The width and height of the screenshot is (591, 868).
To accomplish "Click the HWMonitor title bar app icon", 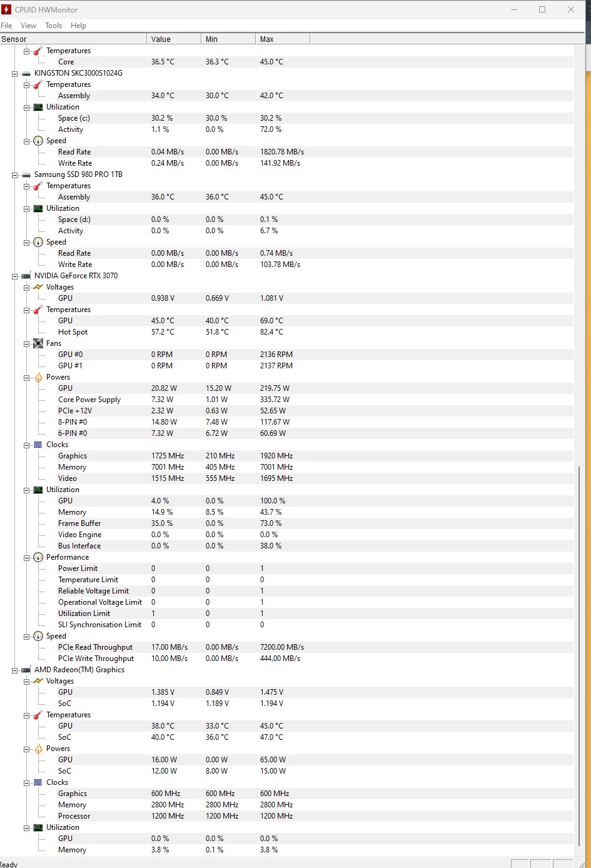I will point(6,9).
